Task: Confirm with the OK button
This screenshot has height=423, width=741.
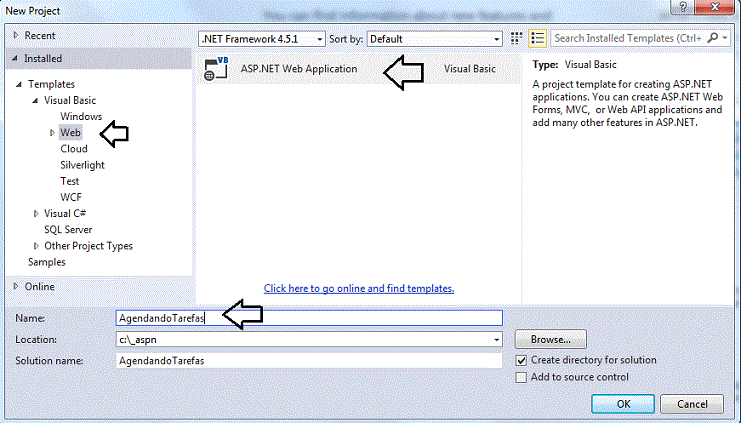Action: [x=623, y=404]
